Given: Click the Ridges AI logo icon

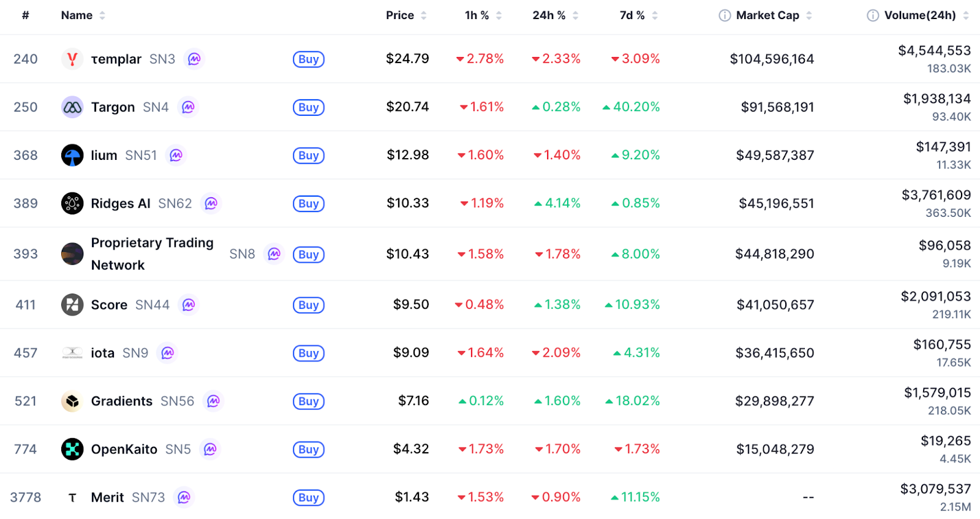Looking at the screenshot, I should tap(72, 203).
